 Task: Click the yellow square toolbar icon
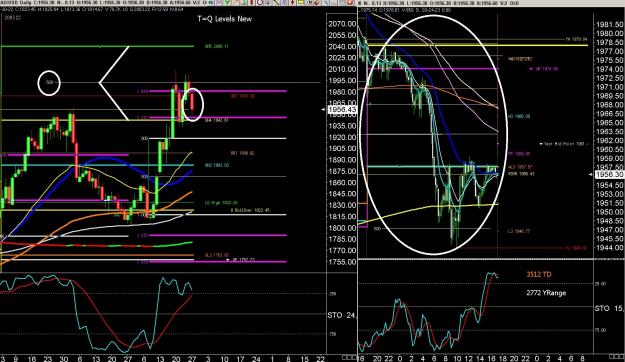pyautogui.click(x=301, y=2)
